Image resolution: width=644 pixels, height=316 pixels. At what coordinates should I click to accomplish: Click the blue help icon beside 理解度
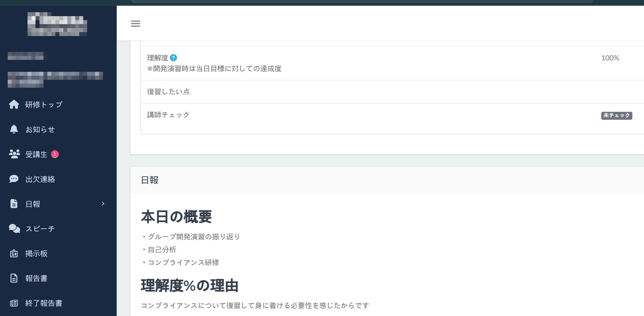click(173, 58)
